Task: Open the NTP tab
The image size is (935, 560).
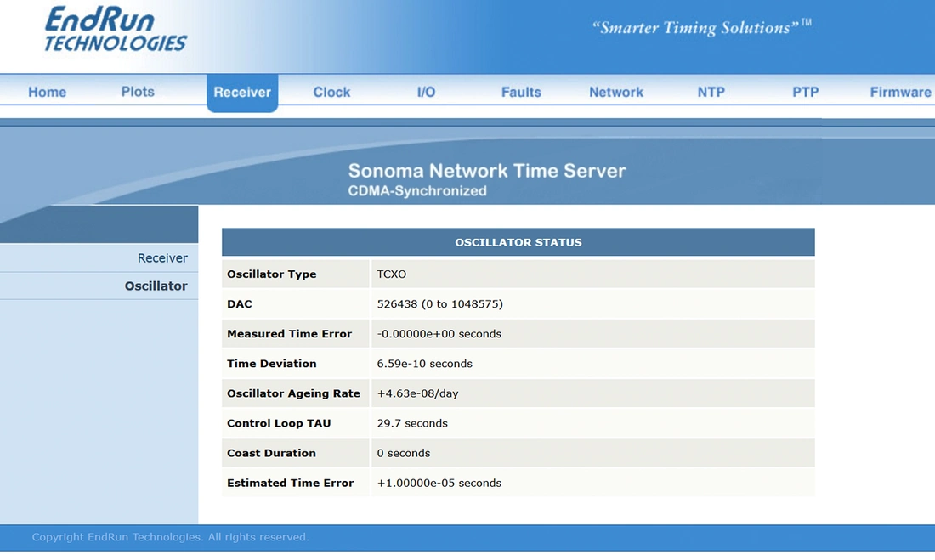Action: tap(711, 92)
